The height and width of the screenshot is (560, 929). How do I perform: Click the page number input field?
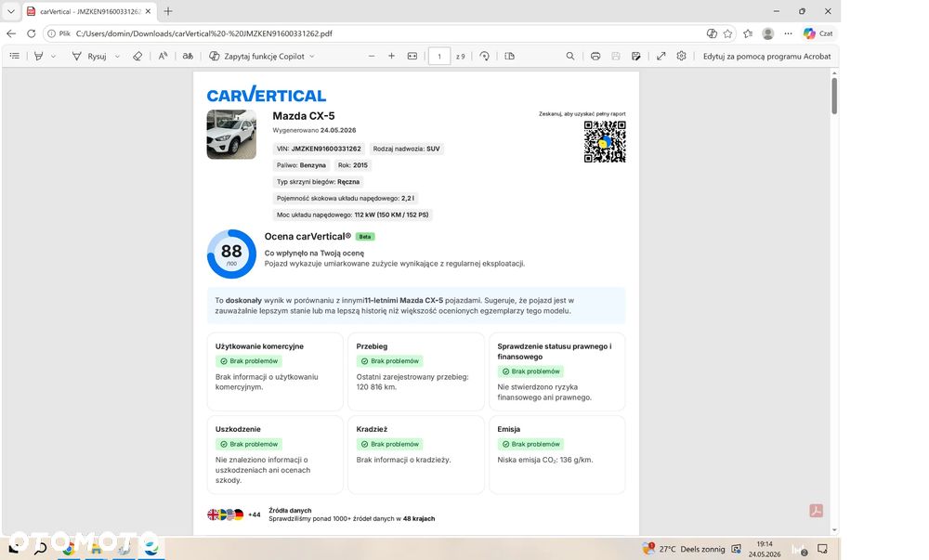[x=439, y=57]
